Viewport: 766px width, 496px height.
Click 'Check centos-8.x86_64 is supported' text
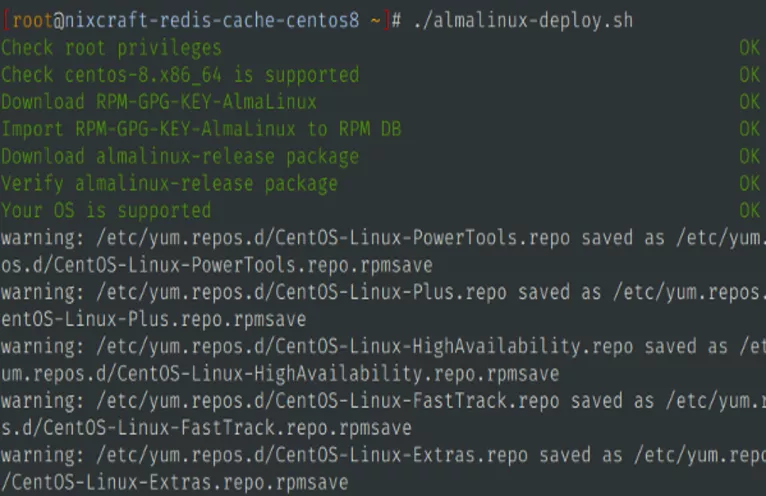tap(180, 75)
